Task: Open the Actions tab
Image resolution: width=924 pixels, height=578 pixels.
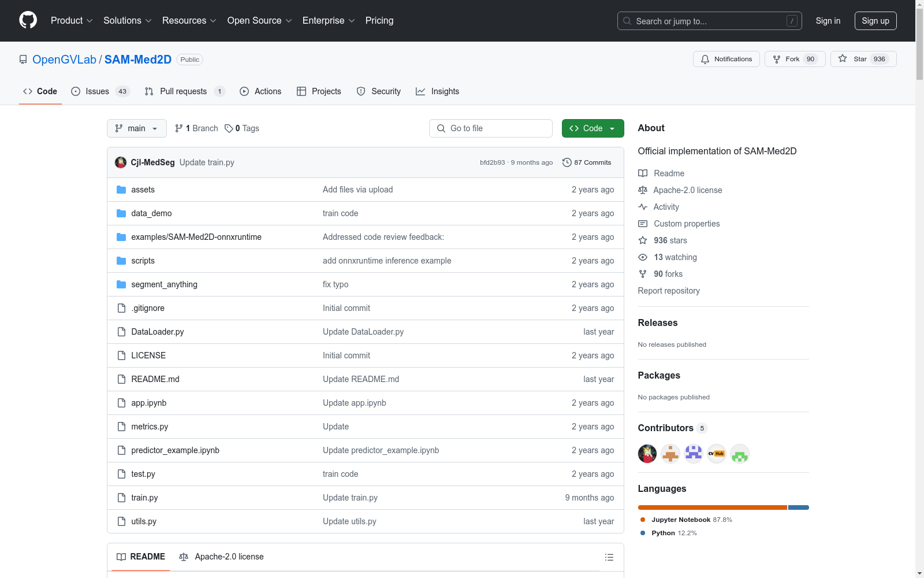Action: [260, 91]
